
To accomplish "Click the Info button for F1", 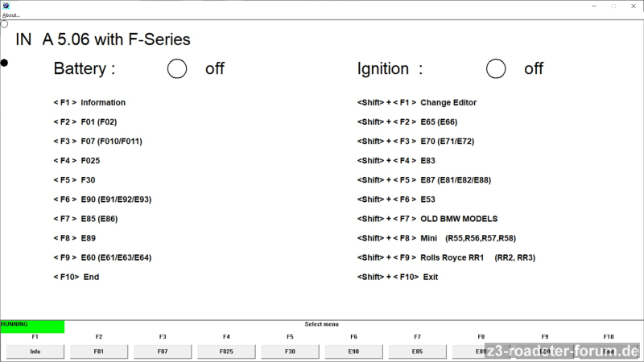I will click(35, 352).
